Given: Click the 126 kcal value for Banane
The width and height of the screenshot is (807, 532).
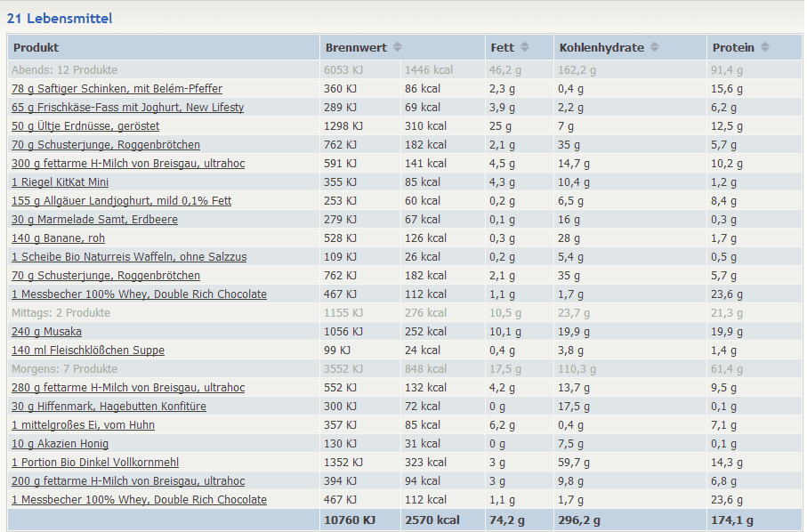Looking at the screenshot, I should click(425, 238).
